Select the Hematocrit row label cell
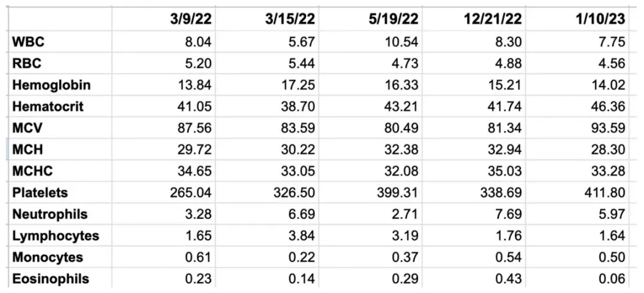Screen dimensions: 644x293 tap(60, 106)
